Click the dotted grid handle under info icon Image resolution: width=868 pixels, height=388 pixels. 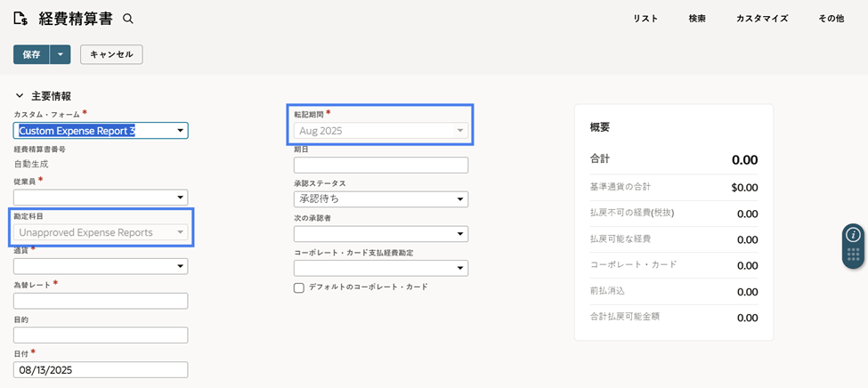[853, 255]
